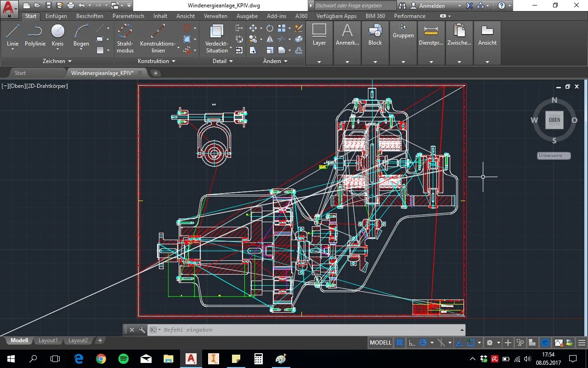
Task: Click the rotate tool in Ändern panel
Action: pyautogui.click(x=270, y=29)
